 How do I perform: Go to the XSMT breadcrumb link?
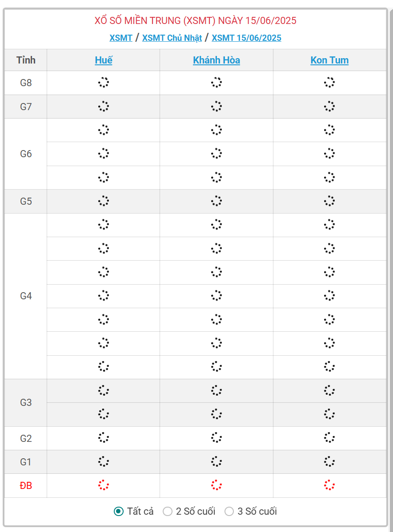coord(121,38)
